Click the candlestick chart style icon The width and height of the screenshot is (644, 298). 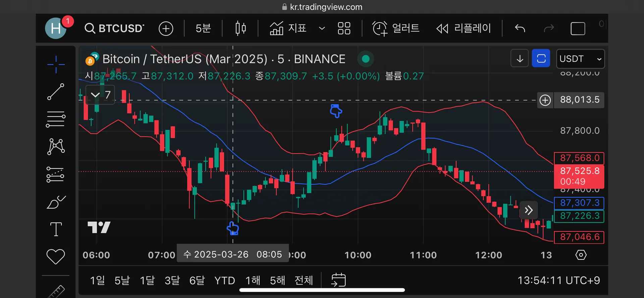(240, 28)
